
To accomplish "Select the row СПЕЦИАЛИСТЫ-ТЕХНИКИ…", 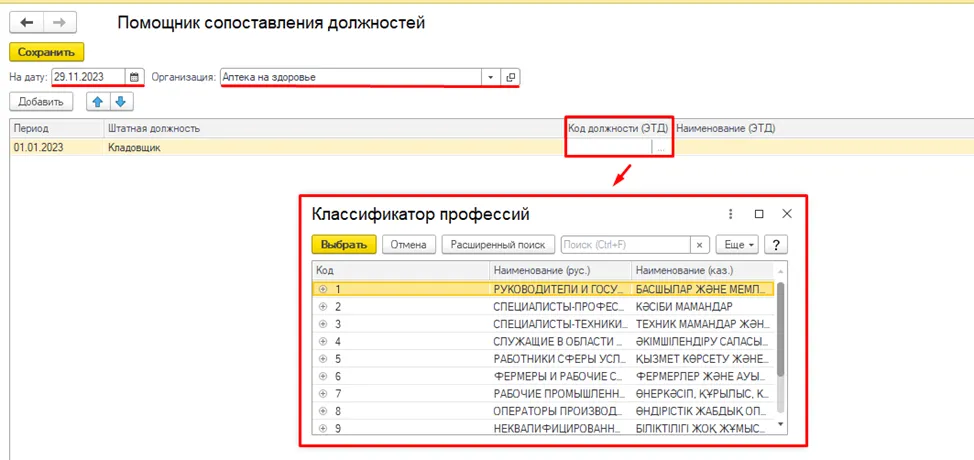I will [x=543, y=324].
